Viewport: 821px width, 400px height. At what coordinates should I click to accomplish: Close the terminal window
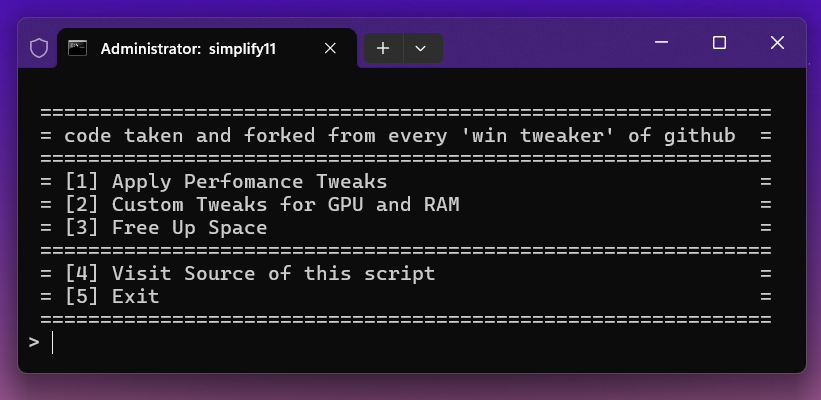point(777,42)
